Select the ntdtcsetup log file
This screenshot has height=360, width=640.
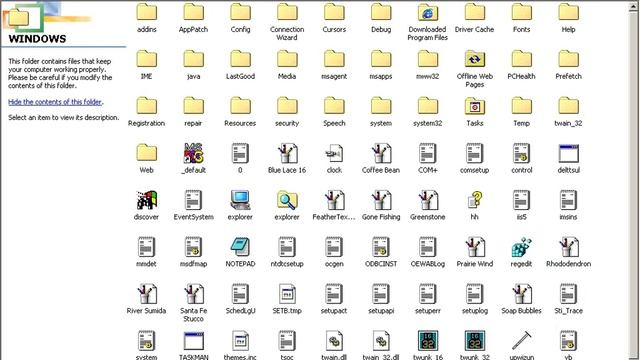287,247
